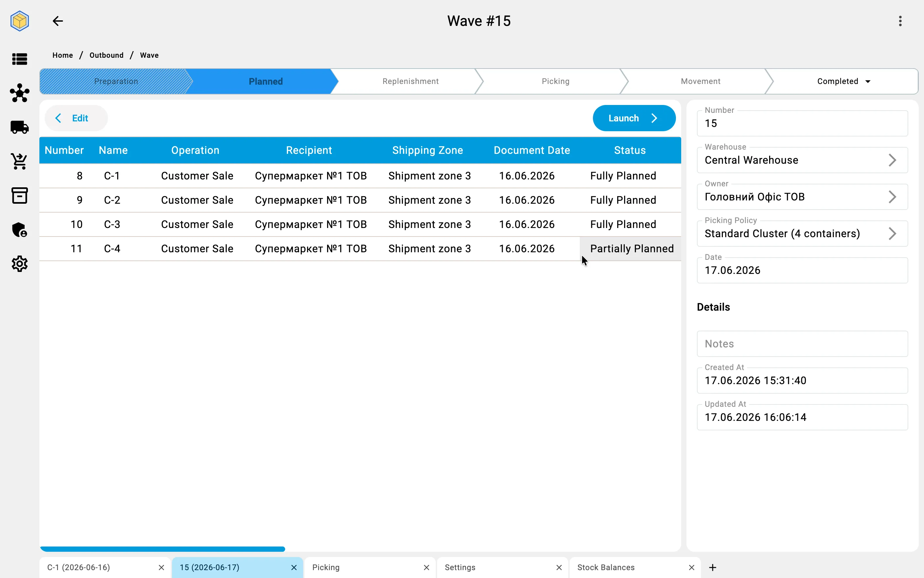The width and height of the screenshot is (924, 578).
Task: Expand the Central Warehouse field chevron
Action: tap(892, 160)
